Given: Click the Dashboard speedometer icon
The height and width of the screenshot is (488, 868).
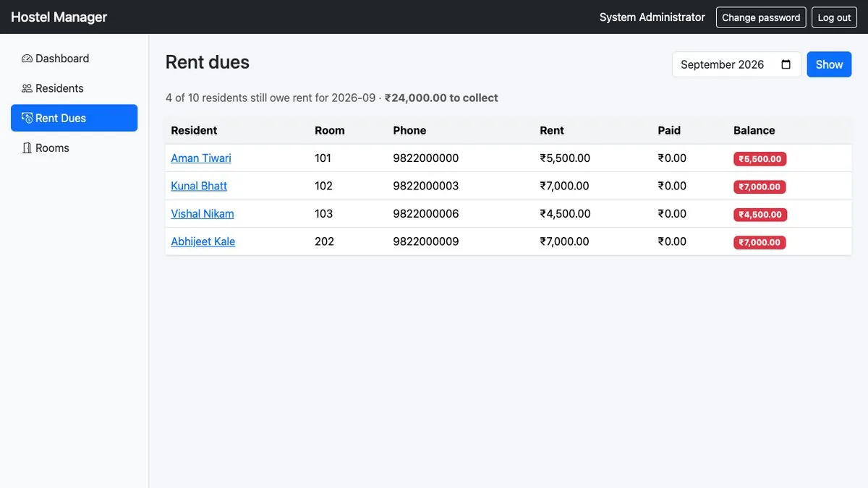Looking at the screenshot, I should pos(27,59).
